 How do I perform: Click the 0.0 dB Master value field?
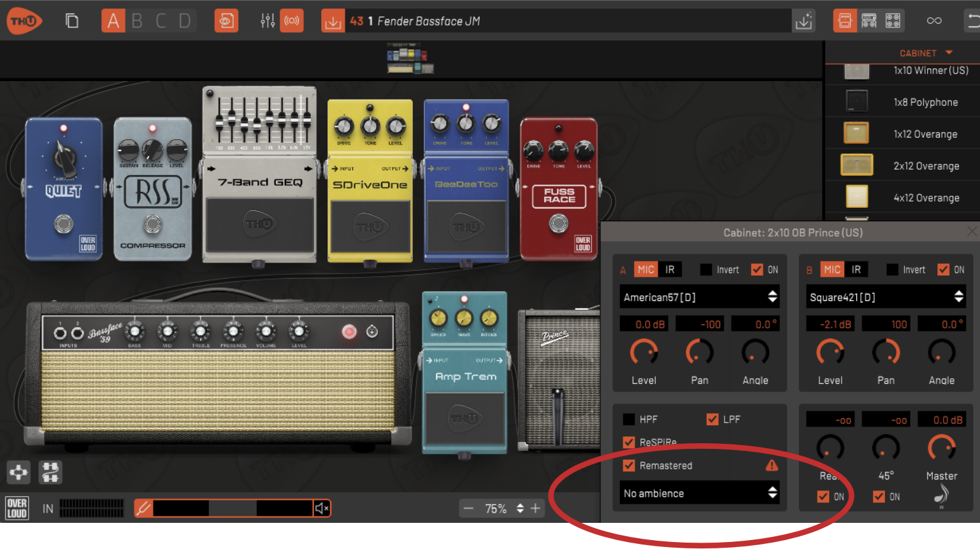(942, 420)
